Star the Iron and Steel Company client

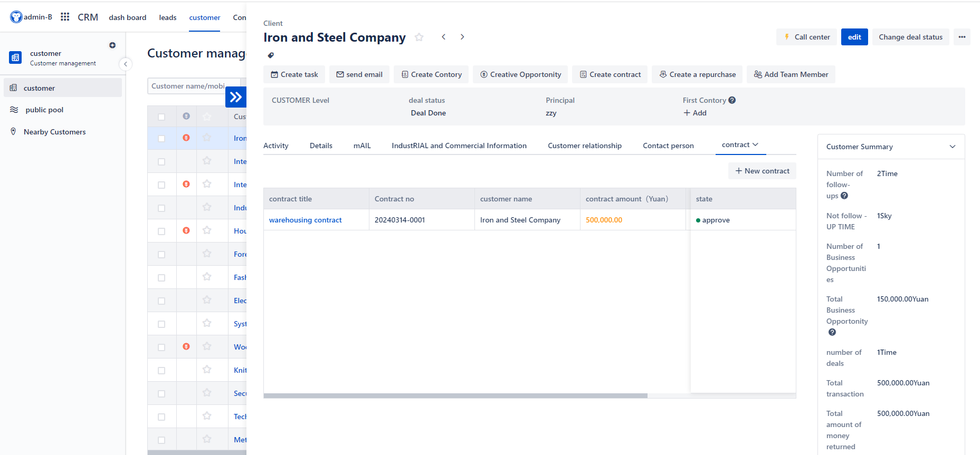coord(419,37)
